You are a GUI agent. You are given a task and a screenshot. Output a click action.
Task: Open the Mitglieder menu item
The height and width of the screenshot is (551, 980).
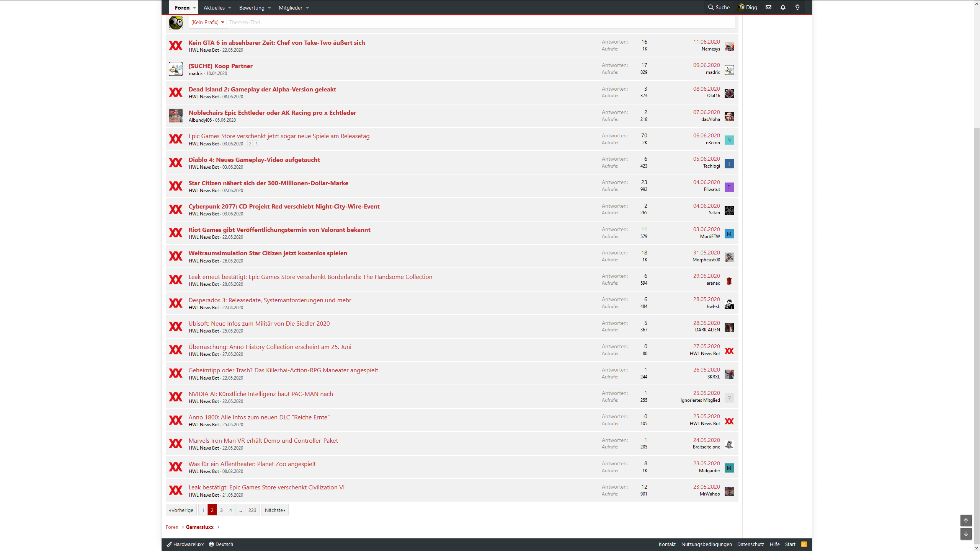[x=291, y=8]
